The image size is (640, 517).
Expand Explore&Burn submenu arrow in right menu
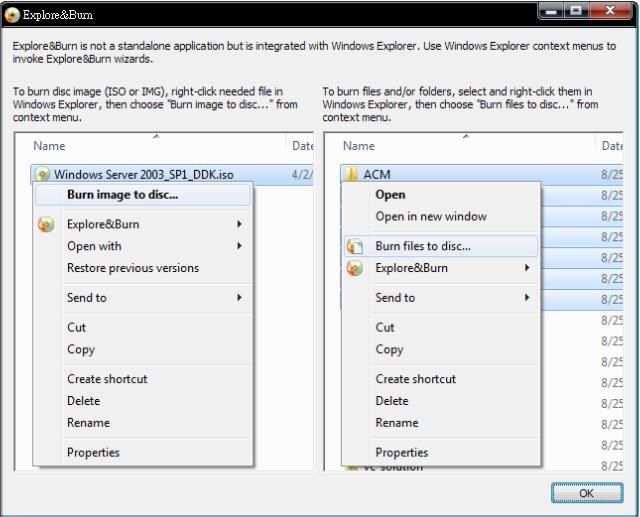[x=527, y=268]
